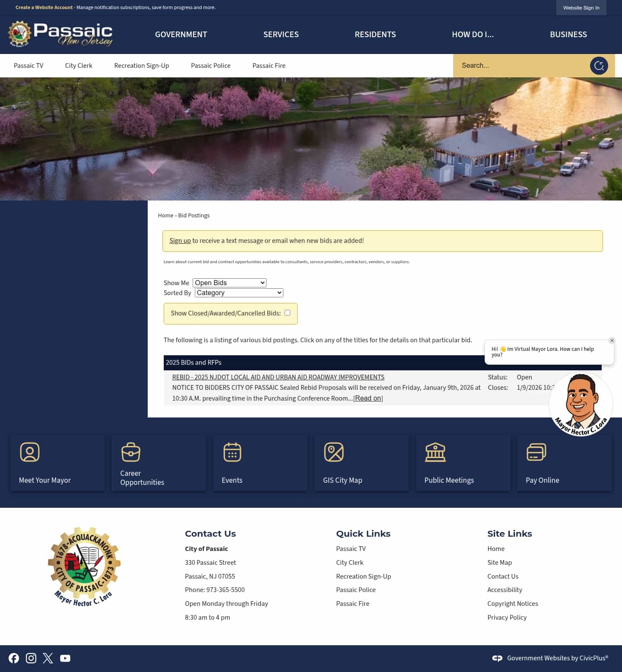The height and width of the screenshot is (672, 622).
Task: Click the Pay Online card icon
Action: [536, 452]
